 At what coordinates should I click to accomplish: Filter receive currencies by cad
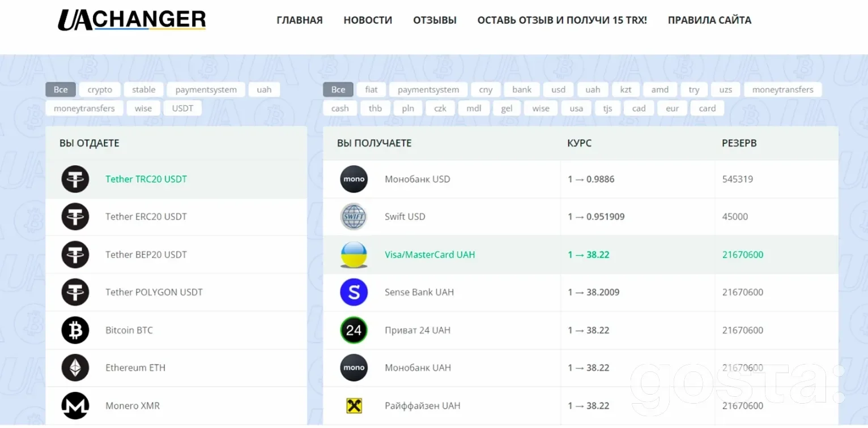pos(639,108)
